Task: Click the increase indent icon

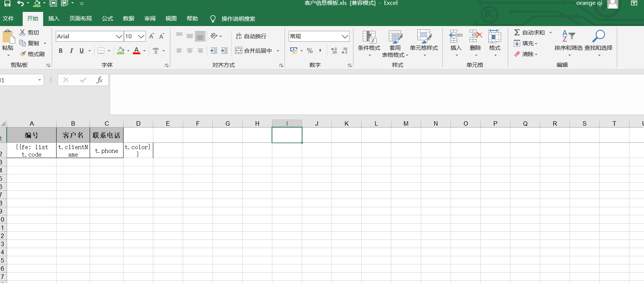Action: [x=224, y=51]
